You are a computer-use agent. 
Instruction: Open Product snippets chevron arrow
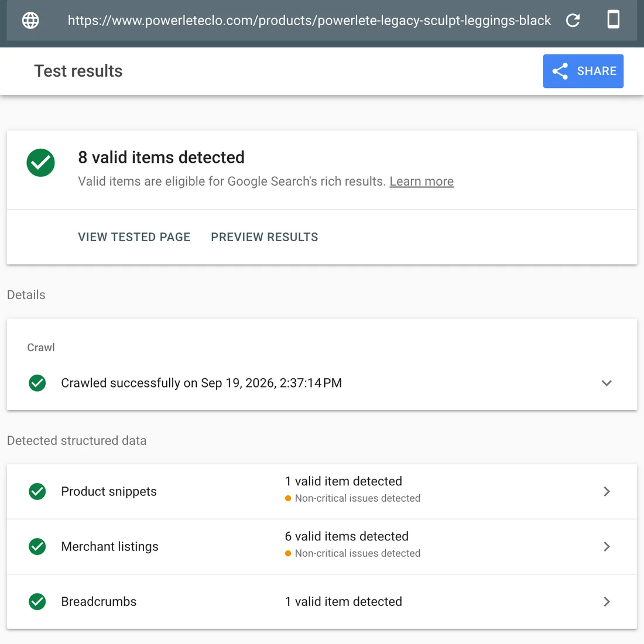click(607, 491)
